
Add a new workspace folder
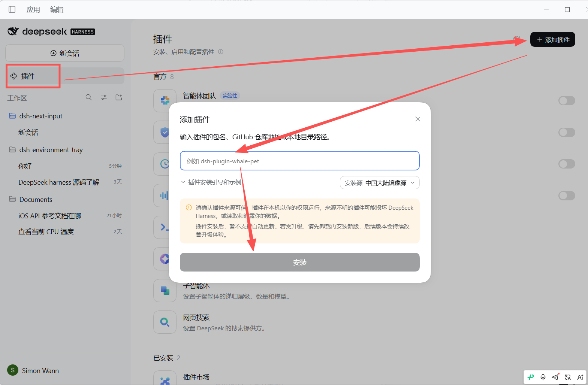pos(119,97)
